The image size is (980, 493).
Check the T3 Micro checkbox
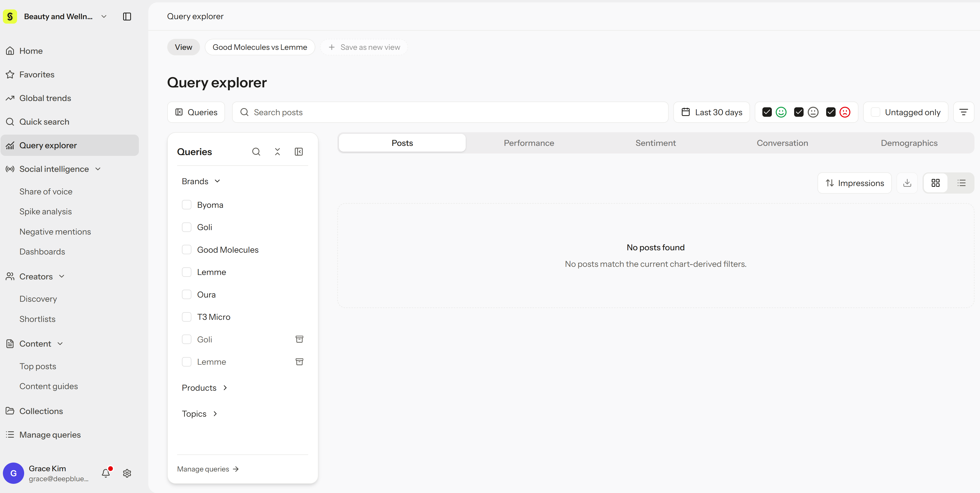pyautogui.click(x=186, y=317)
